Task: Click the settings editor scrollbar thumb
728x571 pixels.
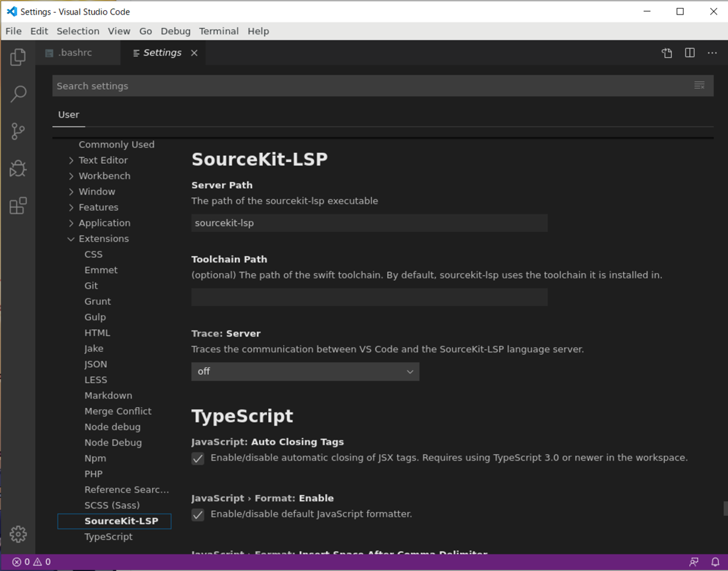Action: [725, 508]
